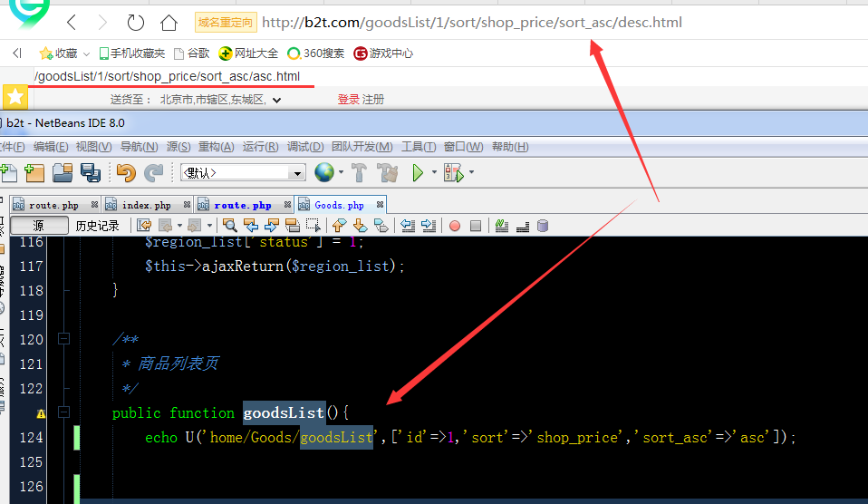Image resolution: width=868 pixels, height=504 pixels.
Task: Toggle the Source view button
Action: coord(38,226)
